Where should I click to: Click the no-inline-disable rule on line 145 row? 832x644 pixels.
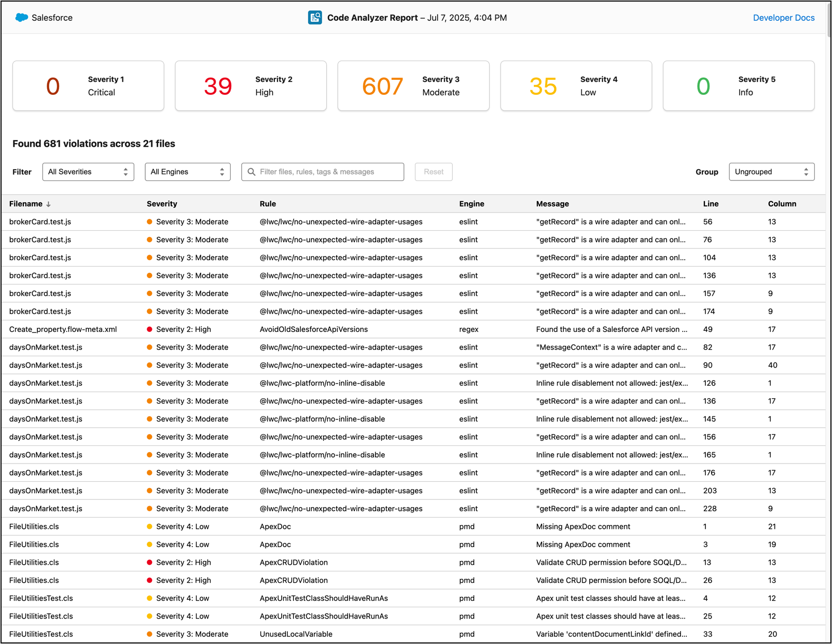point(322,418)
